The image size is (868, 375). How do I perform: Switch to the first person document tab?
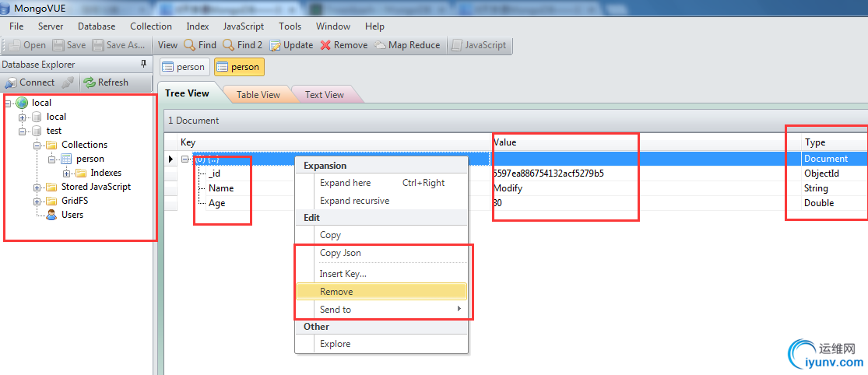[185, 67]
